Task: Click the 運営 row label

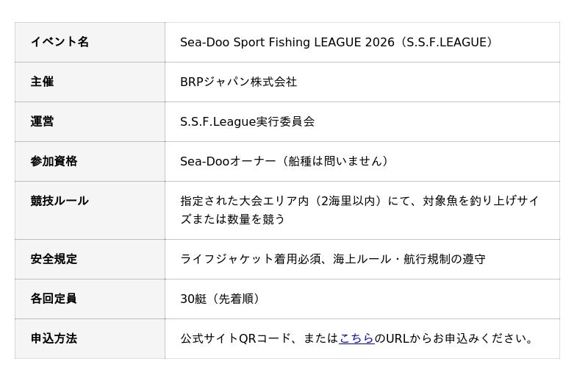Action: [x=42, y=121]
